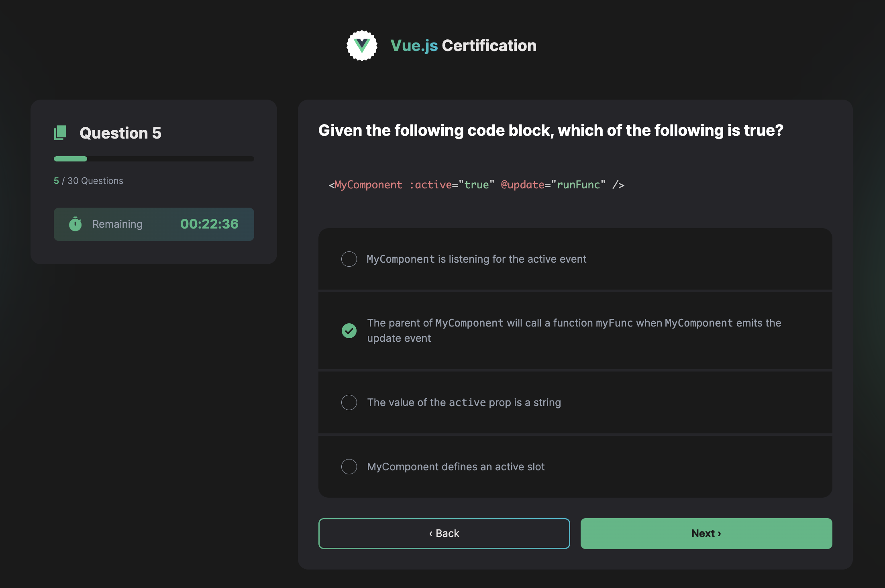Click the Vue.js Certification title

[x=463, y=45]
